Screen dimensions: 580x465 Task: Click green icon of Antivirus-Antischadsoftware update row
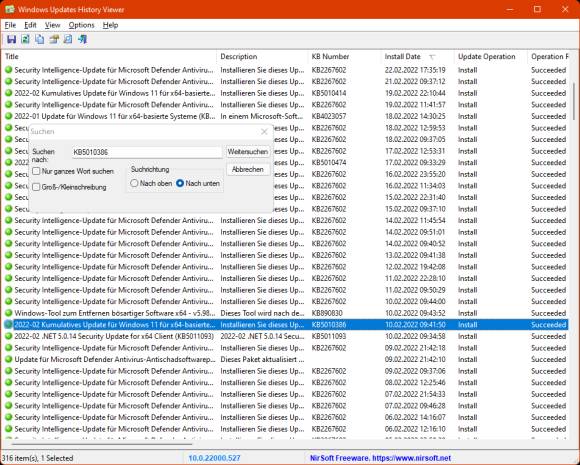pos(9,359)
